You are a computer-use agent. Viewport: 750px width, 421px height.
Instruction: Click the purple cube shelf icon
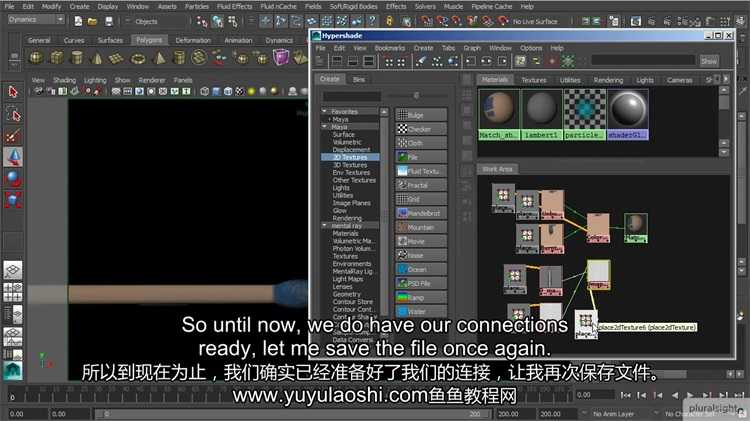coord(281,57)
